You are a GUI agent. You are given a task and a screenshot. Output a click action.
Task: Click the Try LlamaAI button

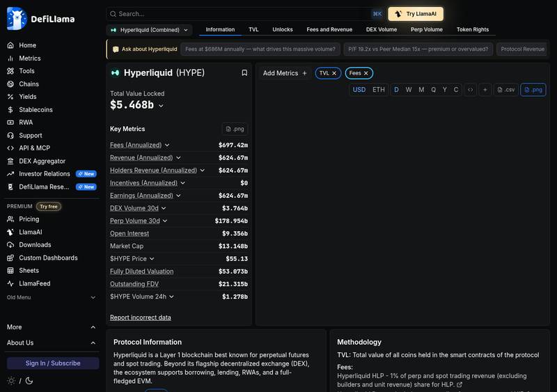tap(416, 14)
